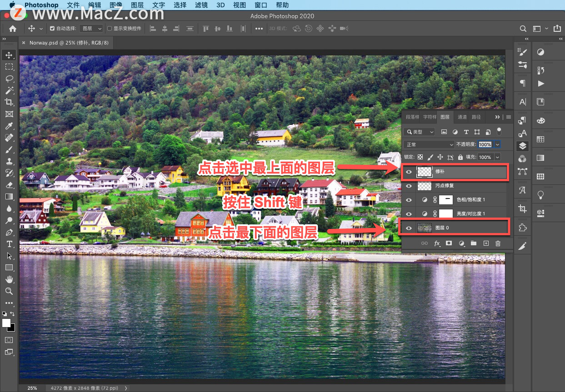565x392 pixels.
Task: Click the 修补 layer thumbnail
Action: point(424,172)
